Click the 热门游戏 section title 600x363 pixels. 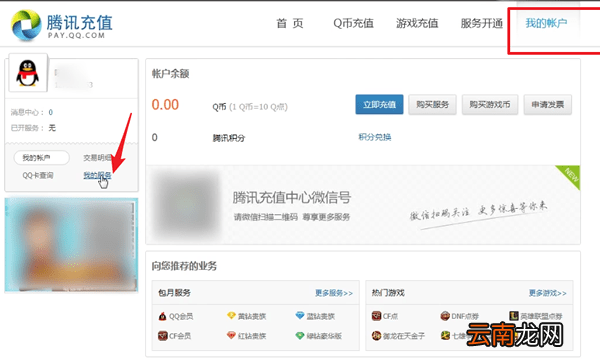coord(388,293)
